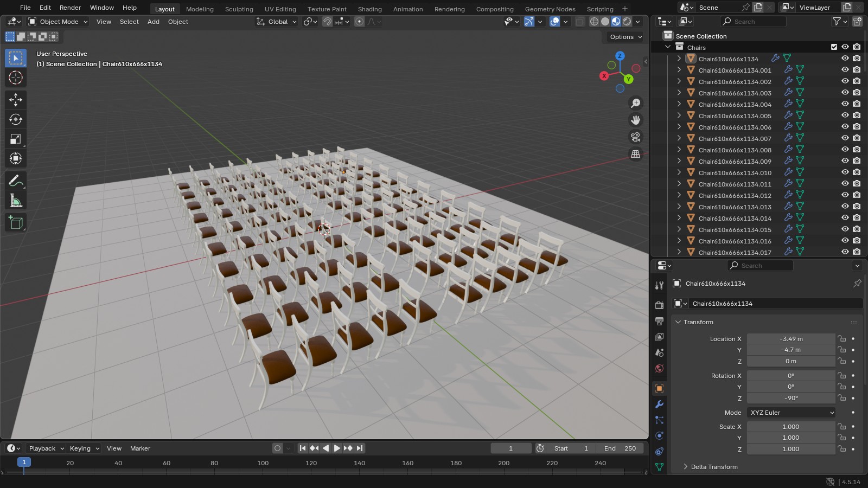Image resolution: width=868 pixels, height=488 pixels.
Task: Switch to wireframe viewport shading
Action: coord(595,22)
